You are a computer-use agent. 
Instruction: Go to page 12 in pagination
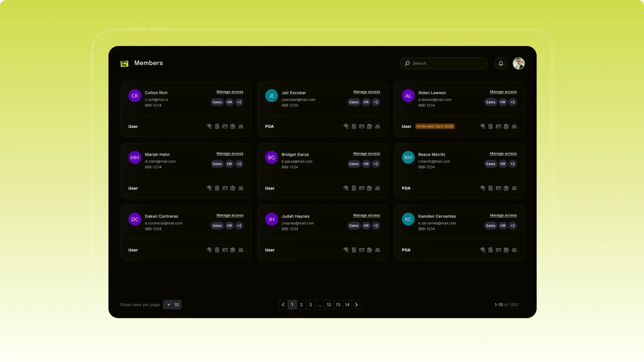329,305
